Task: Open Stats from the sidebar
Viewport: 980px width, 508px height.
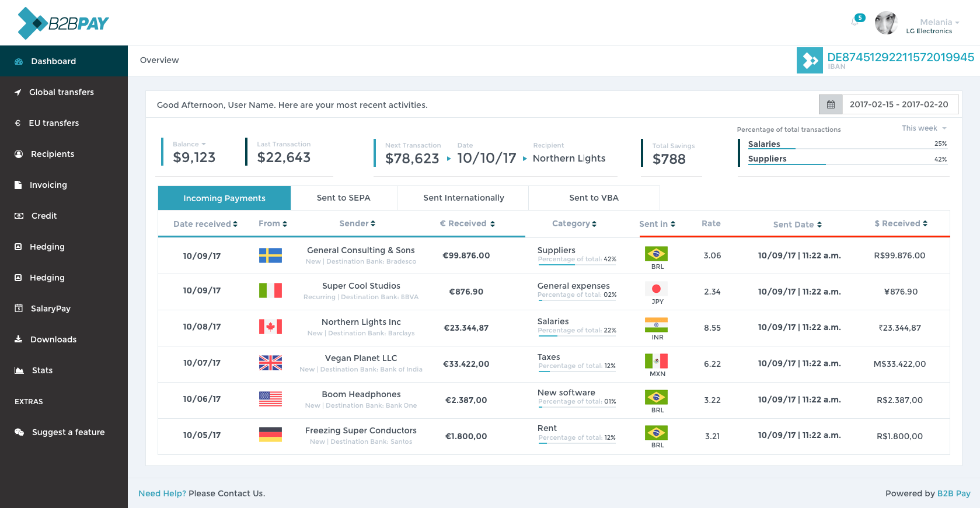Action: (42, 370)
